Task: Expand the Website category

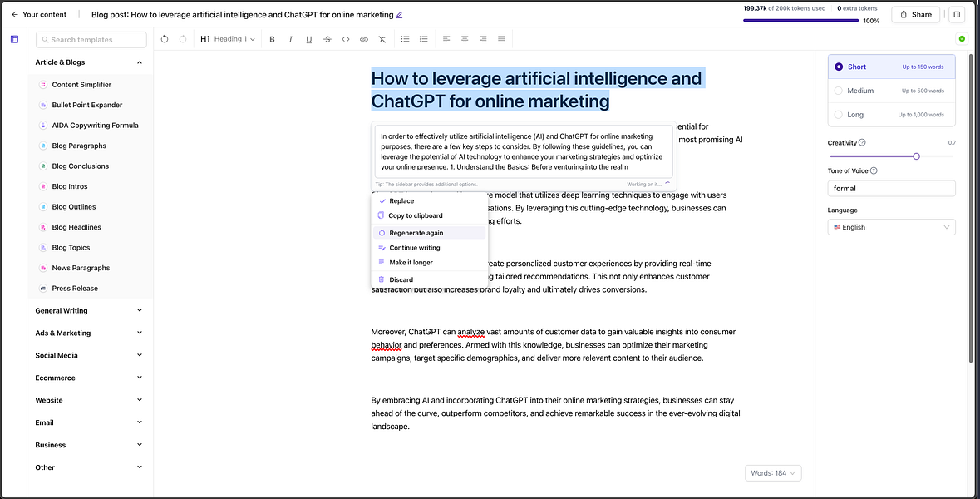Action: pyautogui.click(x=89, y=400)
